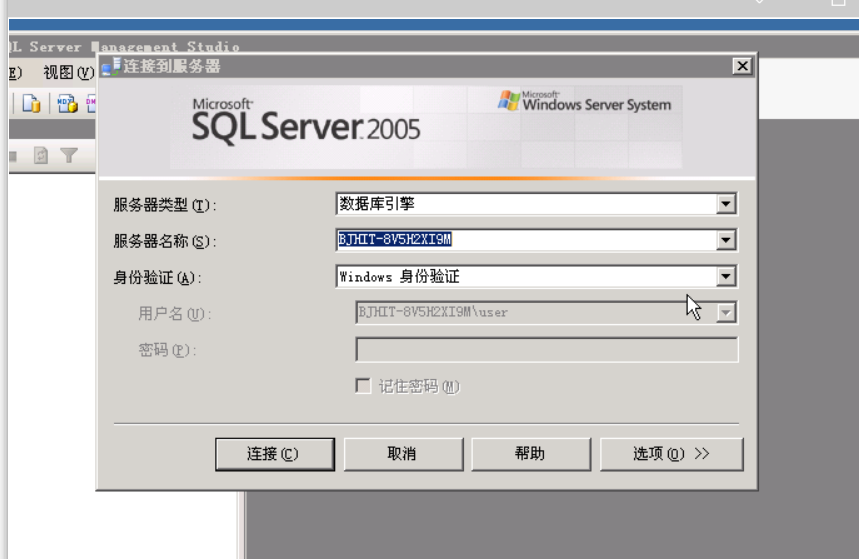
Task: Close the 连接到服务器 dialog
Action: pyautogui.click(x=742, y=66)
